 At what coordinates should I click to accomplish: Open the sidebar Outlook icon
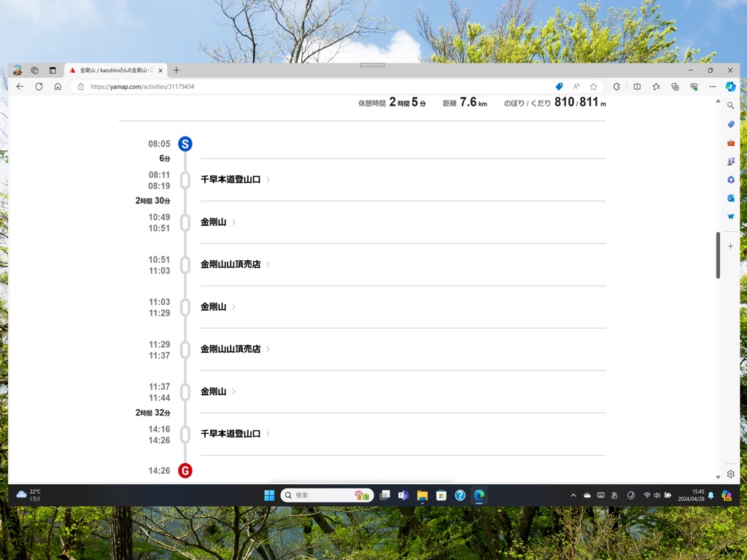tap(730, 198)
